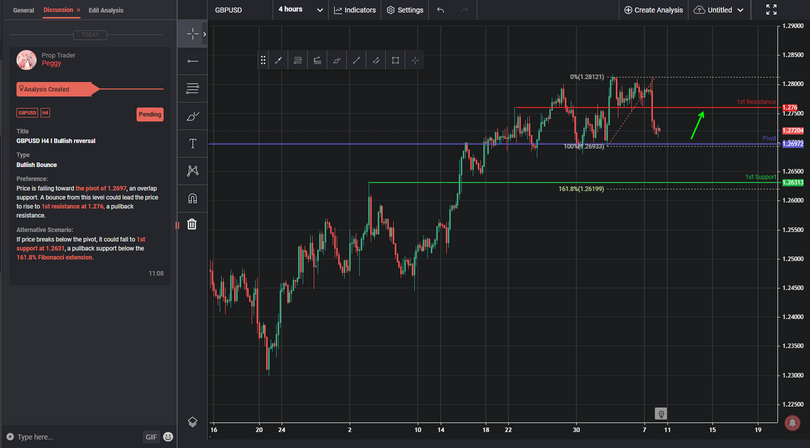Open the Edit Analysis tab
812x448 pixels.
tap(106, 10)
